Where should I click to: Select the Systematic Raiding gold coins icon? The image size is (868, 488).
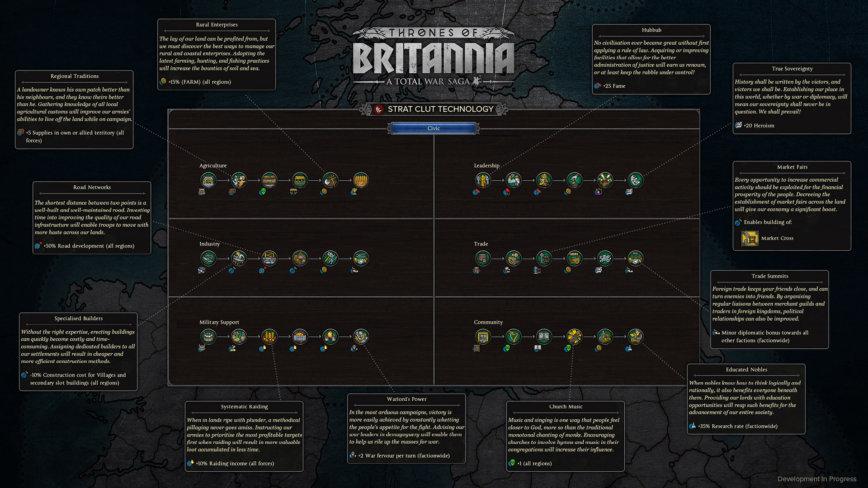coord(269,337)
